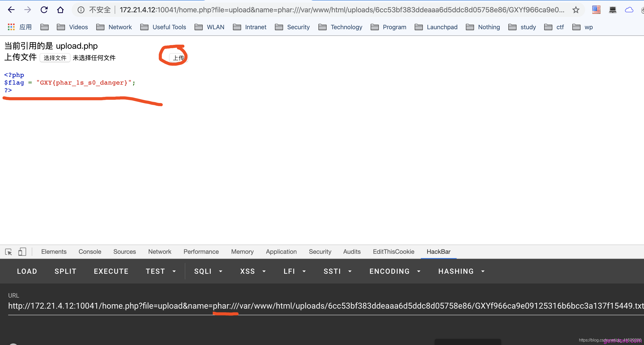
Task: Activate DevTools inspect element tool
Action: [x=8, y=252]
